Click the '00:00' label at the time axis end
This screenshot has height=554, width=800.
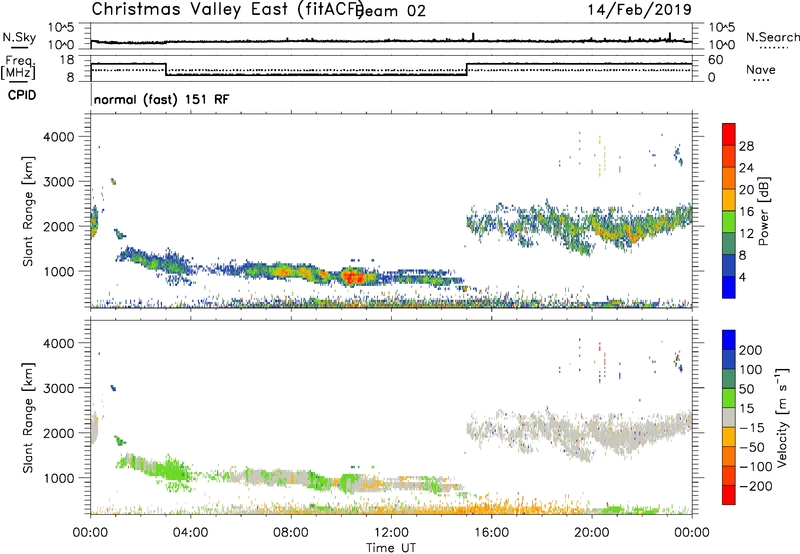point(692,533)
